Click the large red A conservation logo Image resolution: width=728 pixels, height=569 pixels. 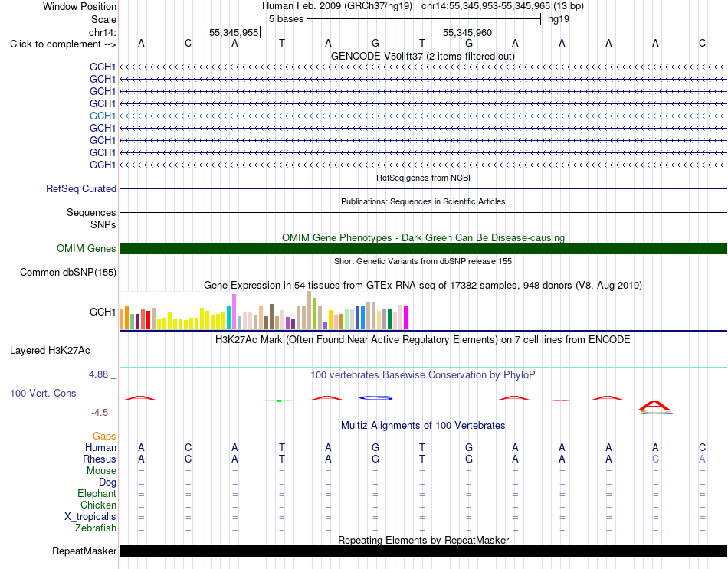point(654,406)
